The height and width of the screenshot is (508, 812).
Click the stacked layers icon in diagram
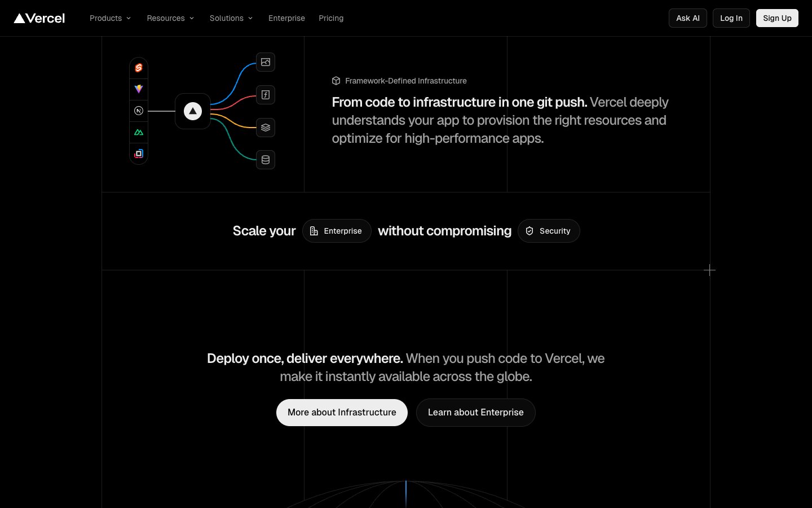pos(266,128)
